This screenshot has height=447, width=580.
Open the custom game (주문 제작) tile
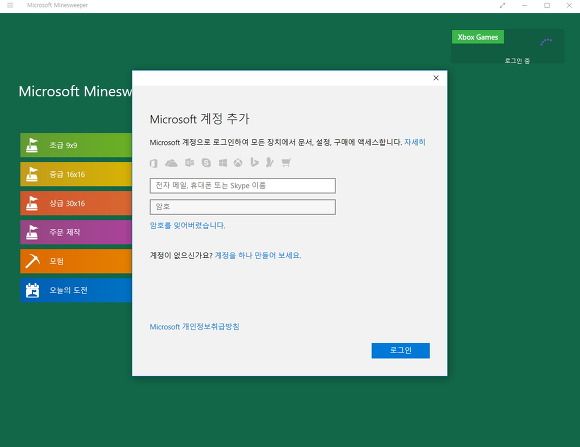pos(76,232)
